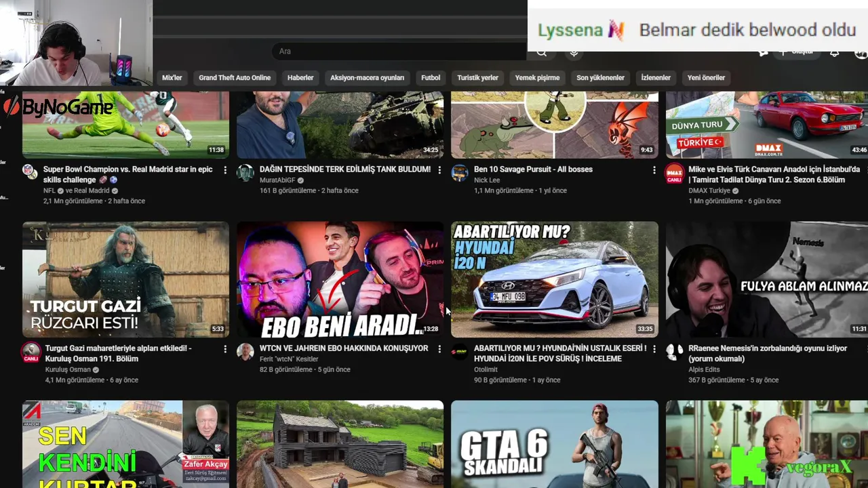
Task: Select the Son yüklenenler chip
Action: click(x=600, y=78)
